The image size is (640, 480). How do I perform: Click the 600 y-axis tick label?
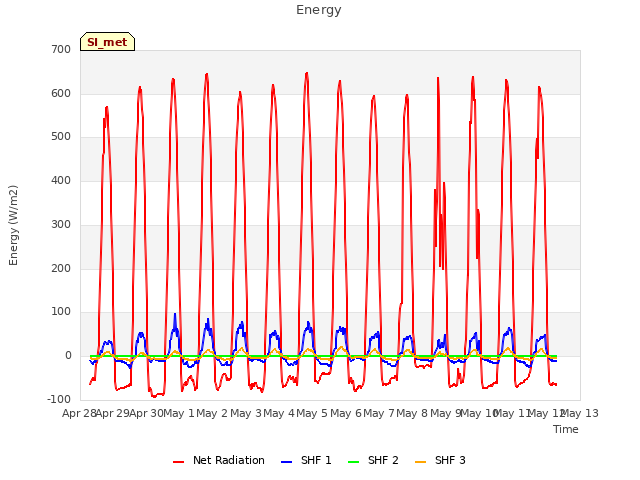[61, 93]
